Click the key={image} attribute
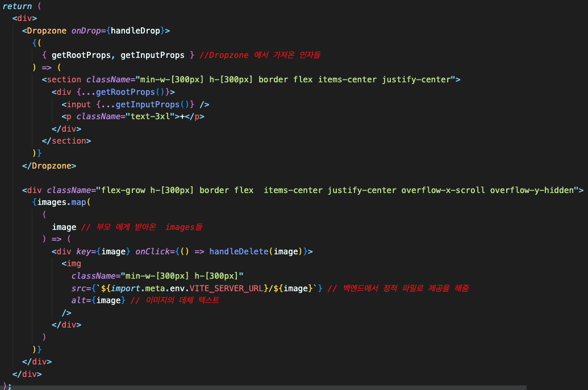 coord(103,251)
